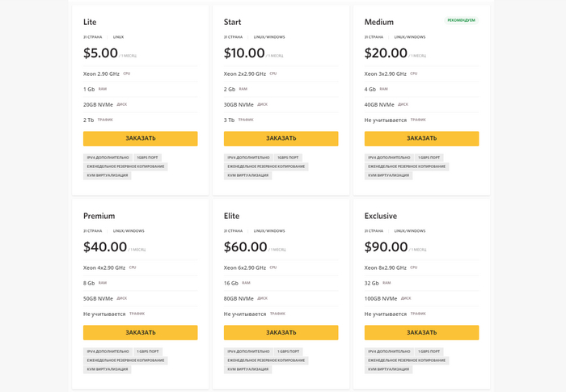This screenshot has height=392, width=566.
Task: Click the 16 Gb RAM line
Action: point(231,283)
